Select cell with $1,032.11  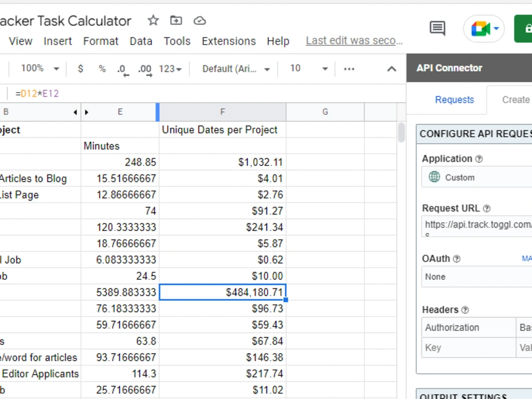coord(222,162)
